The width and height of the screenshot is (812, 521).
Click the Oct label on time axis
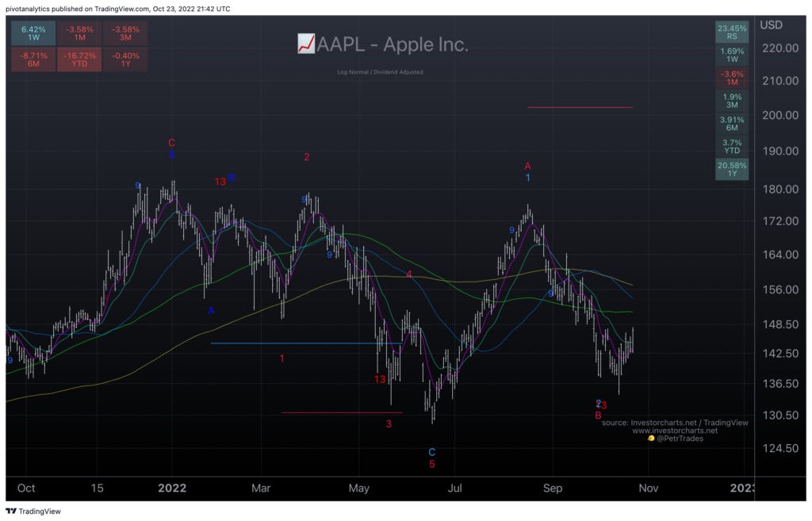(26, 488)
